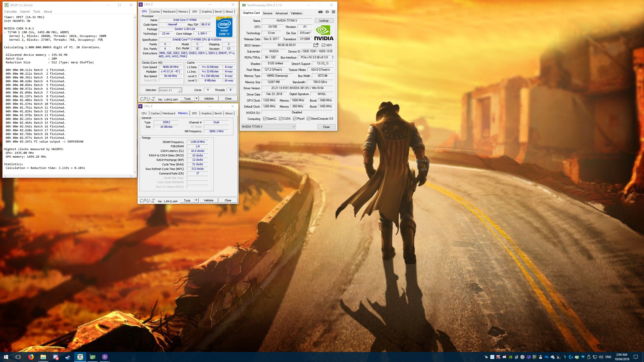Click GPUPI horizontal scrollbar right arrow
644x362 pixels.
click(131, 176)
